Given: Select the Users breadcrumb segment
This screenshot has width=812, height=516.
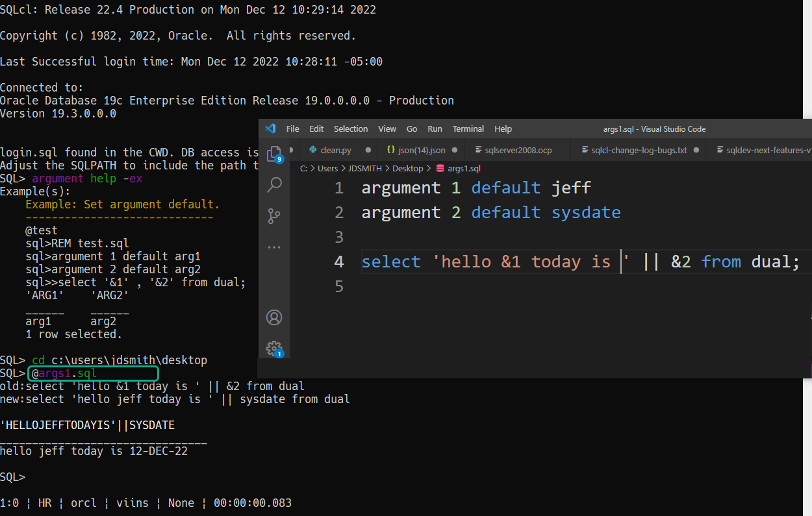Looking at the screenshot, I should (x=328, y=169).
